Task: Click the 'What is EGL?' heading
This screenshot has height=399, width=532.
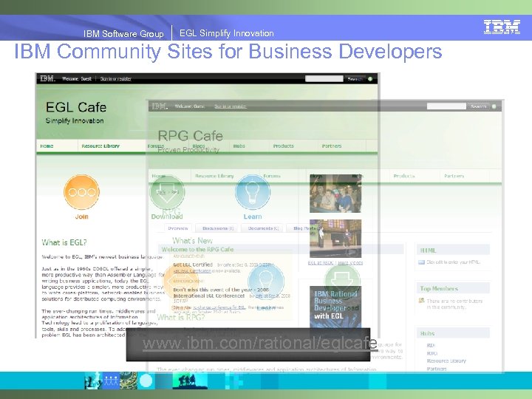Action: click(x=64, y=242)
